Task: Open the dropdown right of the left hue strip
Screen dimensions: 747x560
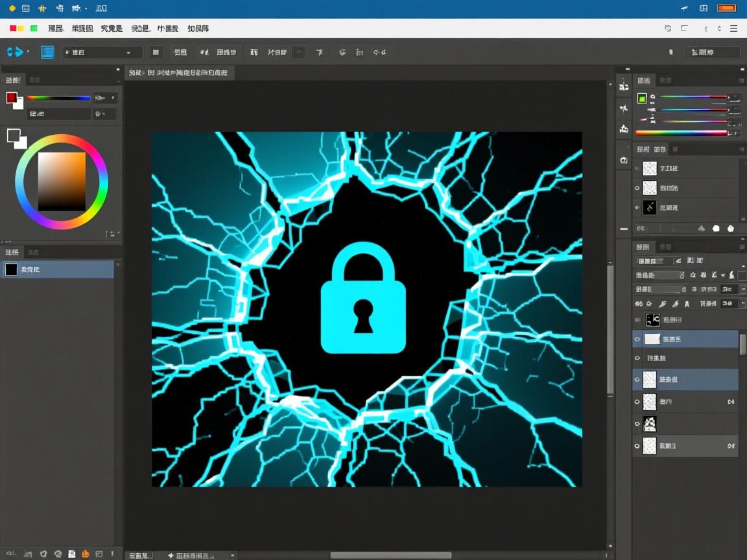Action: 105,98
